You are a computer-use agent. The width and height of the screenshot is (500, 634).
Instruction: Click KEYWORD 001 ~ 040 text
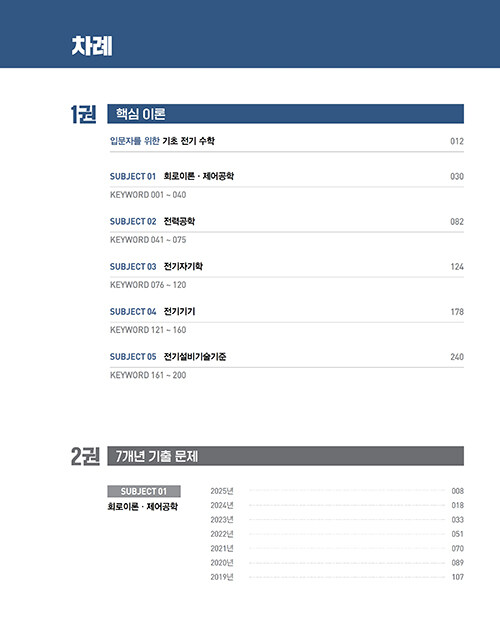(148, 195)
